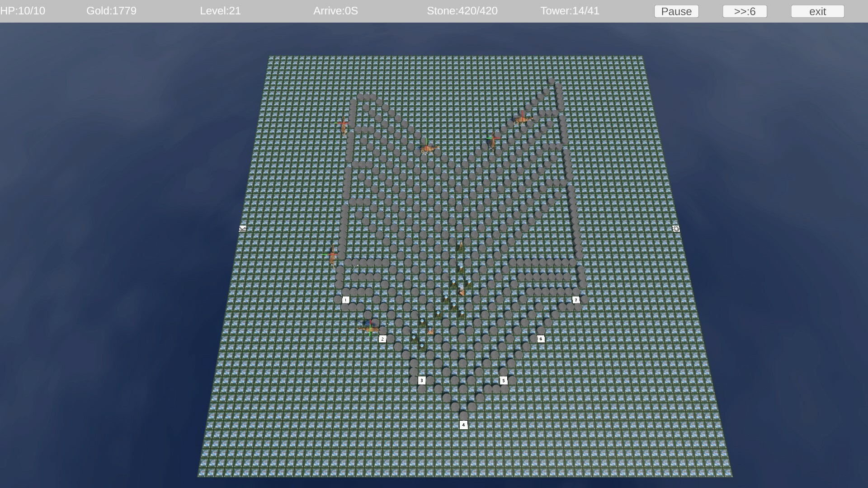Image resolution: width=868 pixels, height=488 pixels.
Task: Click waypoint marker 4 at the bottom path
Action: (x=463, y=424)
